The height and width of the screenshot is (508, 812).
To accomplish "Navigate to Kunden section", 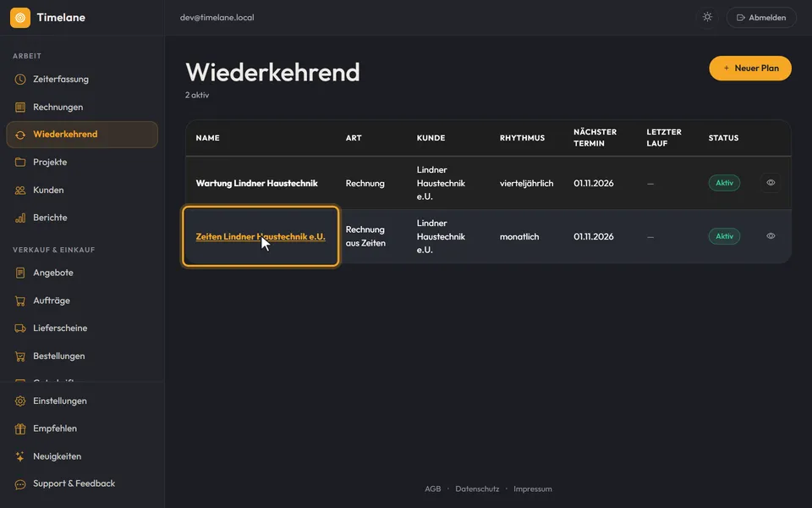I will pyautogui.click(x=82, y=190).
